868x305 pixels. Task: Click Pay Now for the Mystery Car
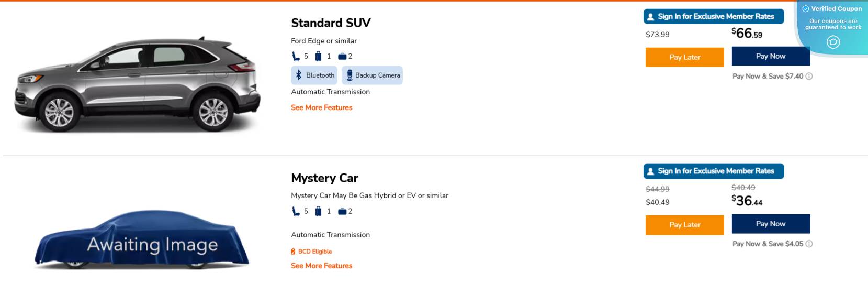[x=771, y=224]
